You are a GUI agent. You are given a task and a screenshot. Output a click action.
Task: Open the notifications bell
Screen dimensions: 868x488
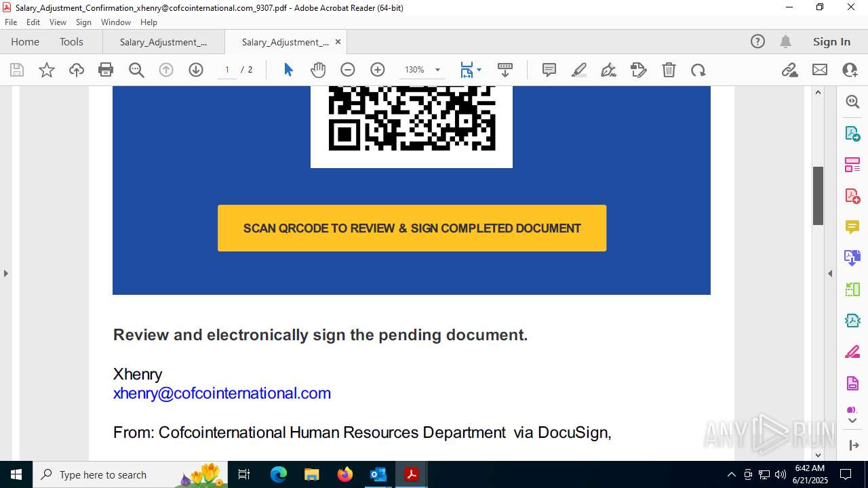pos(786,41)
